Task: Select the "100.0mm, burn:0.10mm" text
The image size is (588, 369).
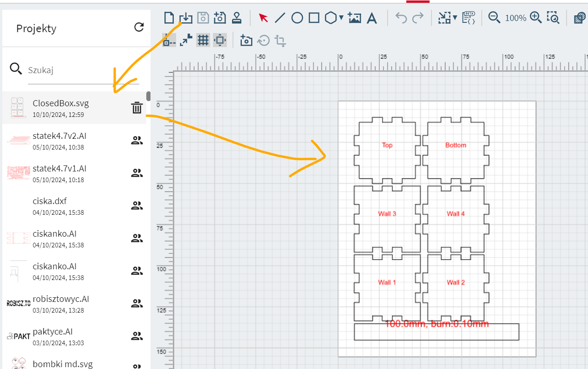Action: point(437,324)
